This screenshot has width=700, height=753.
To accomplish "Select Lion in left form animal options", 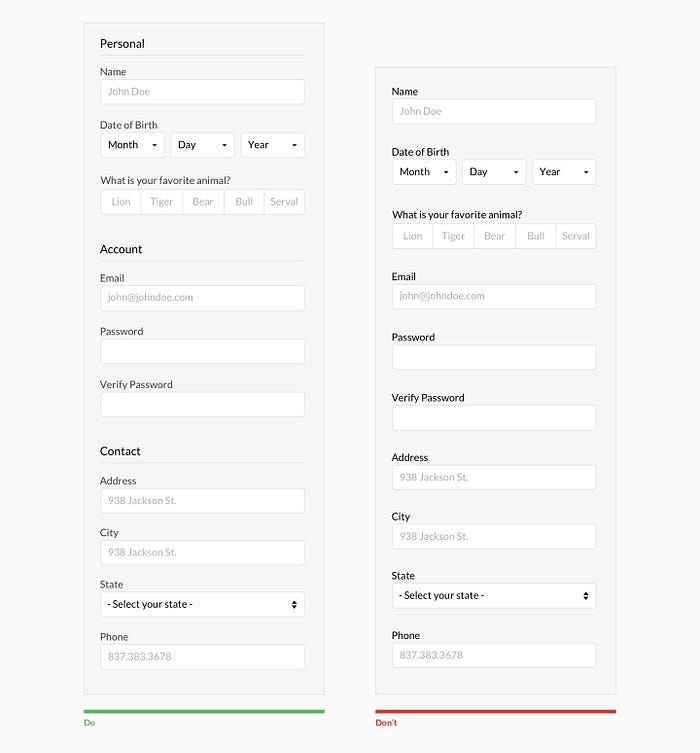I will click(121, 202).
